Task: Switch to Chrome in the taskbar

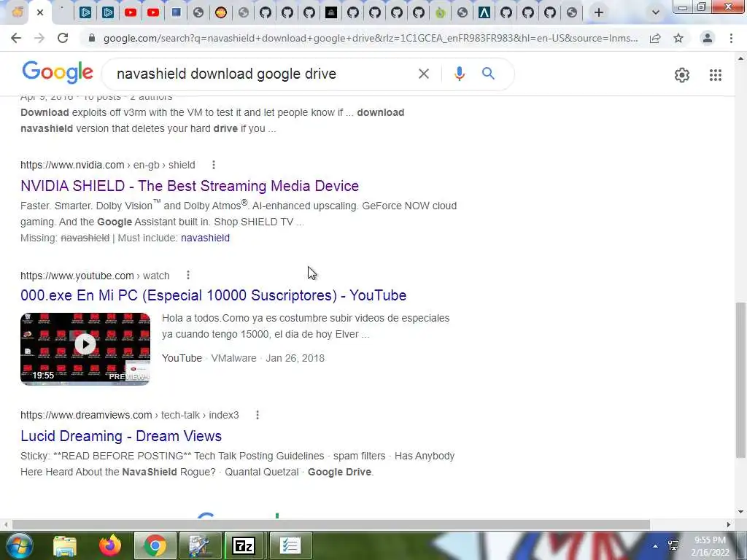Action: pyautogui.click(x=155, y=545)
